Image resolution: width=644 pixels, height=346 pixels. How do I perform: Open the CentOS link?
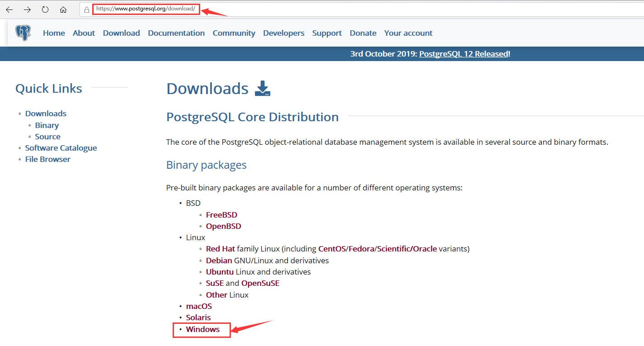point(332,249)
